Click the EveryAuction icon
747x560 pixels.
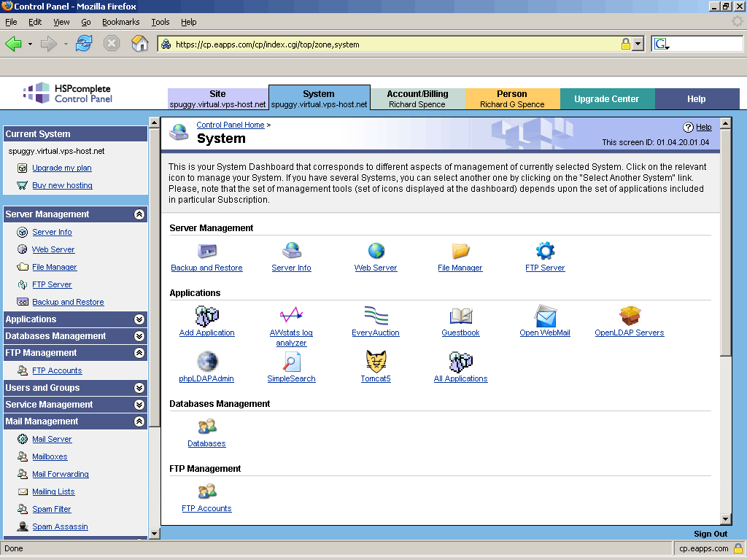376,316
